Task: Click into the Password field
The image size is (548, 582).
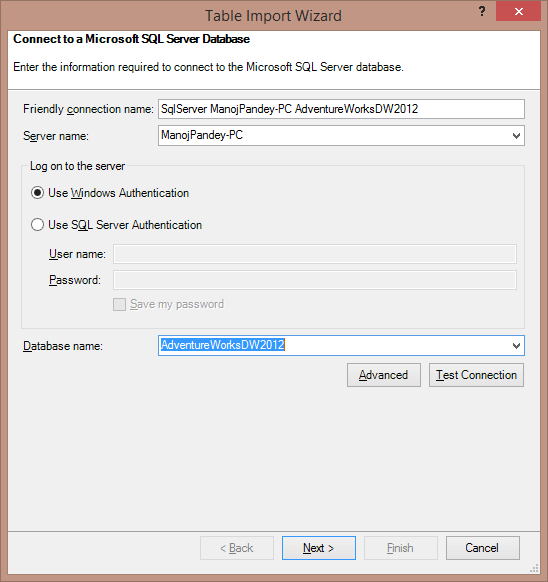Action: pyautogui.click(x=315, y=280)
